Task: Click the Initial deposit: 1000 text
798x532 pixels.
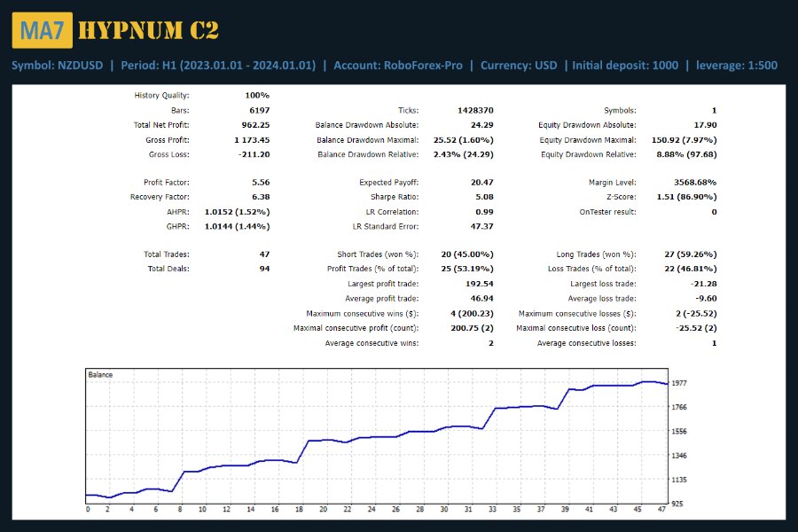Action: pos(625,66)
